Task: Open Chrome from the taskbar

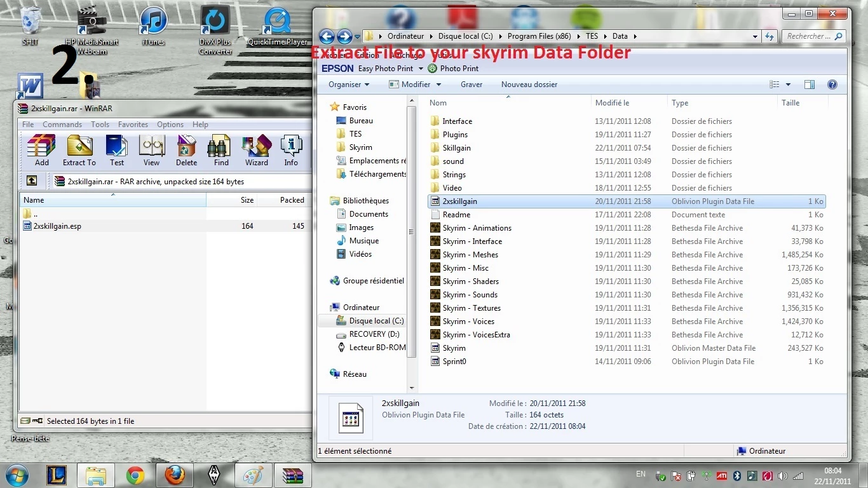Action: [x=135, y=475]
